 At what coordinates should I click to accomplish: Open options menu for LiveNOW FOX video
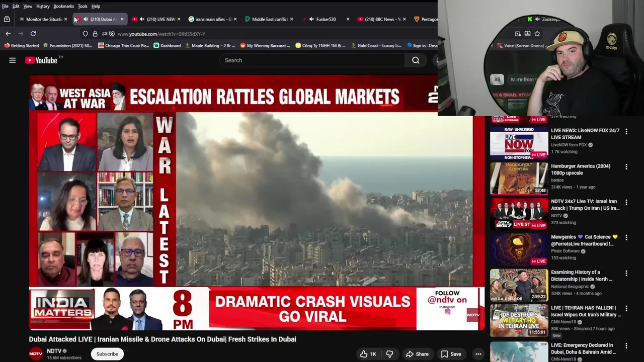626,131
